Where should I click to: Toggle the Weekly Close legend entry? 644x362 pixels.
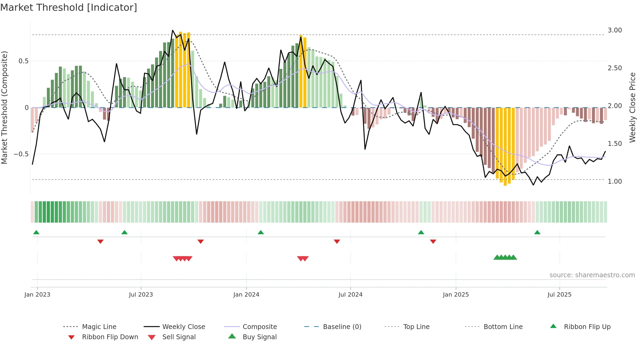(174, 327)
